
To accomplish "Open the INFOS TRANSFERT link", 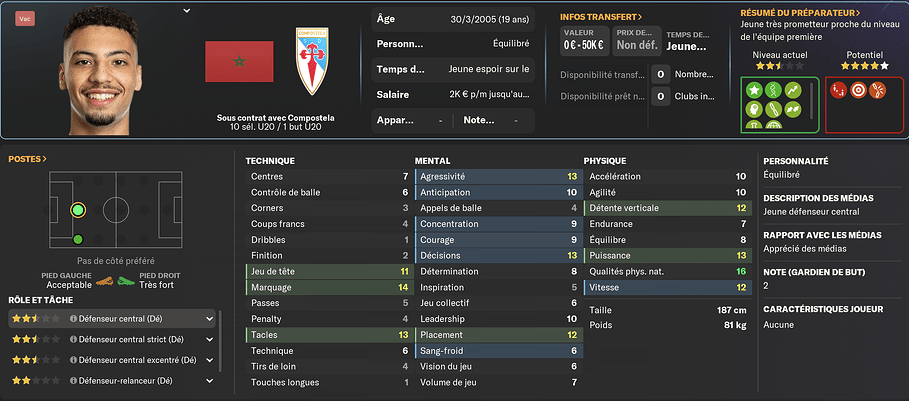I will (601, 17).
